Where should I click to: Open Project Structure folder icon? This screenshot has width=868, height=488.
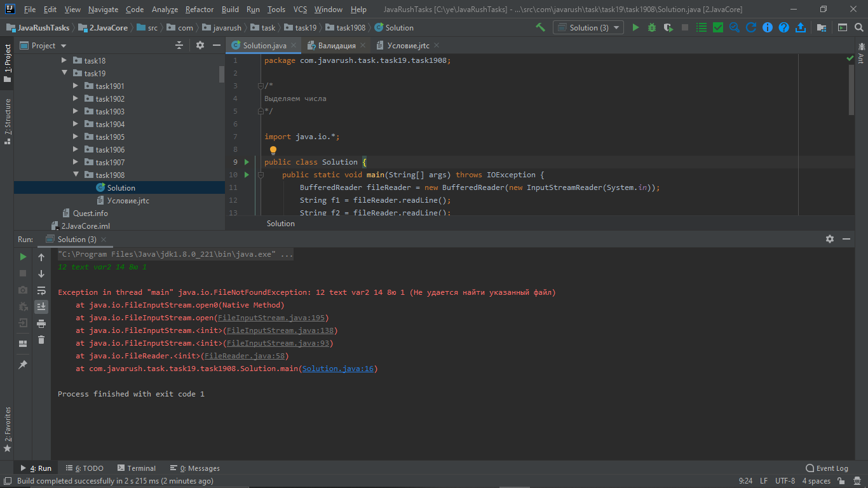822,27
